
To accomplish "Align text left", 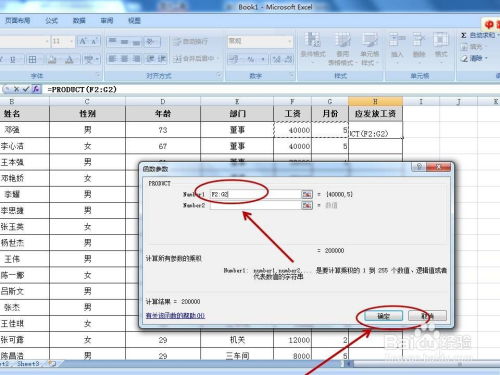I will (x=113, y=59).
